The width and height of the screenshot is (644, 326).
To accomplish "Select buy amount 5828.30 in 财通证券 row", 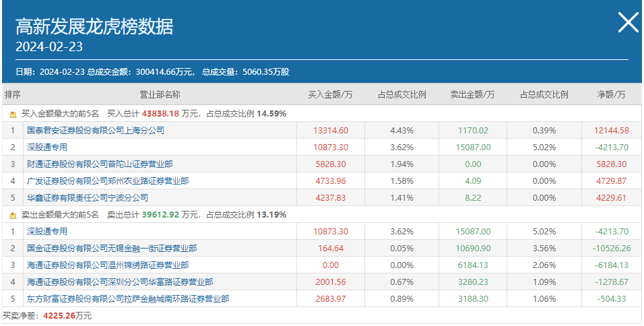I will pyautogui.click(x=331, y=164).
